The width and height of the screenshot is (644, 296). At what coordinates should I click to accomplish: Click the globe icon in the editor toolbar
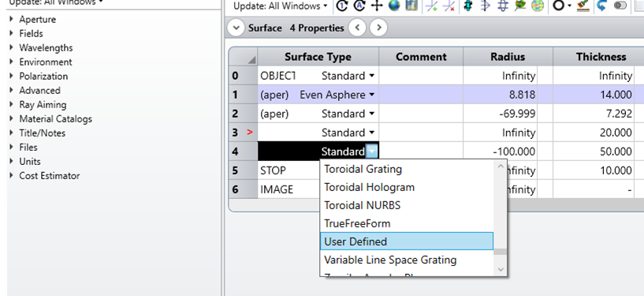[x=394, y=6]
